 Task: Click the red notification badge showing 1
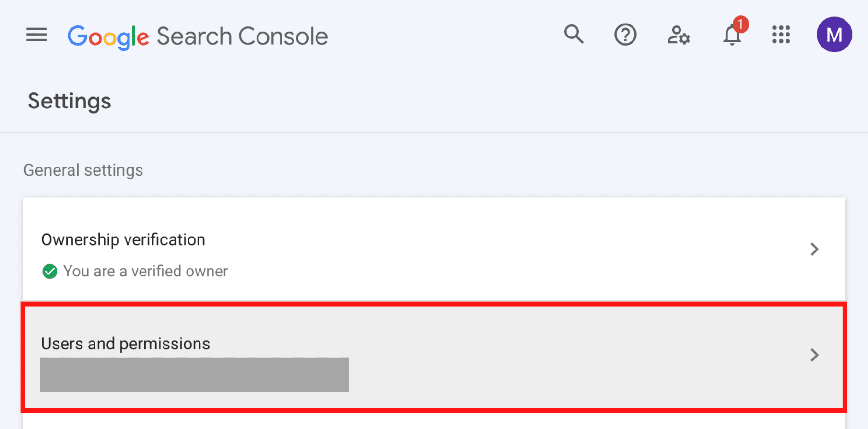(x=740, y=24)
